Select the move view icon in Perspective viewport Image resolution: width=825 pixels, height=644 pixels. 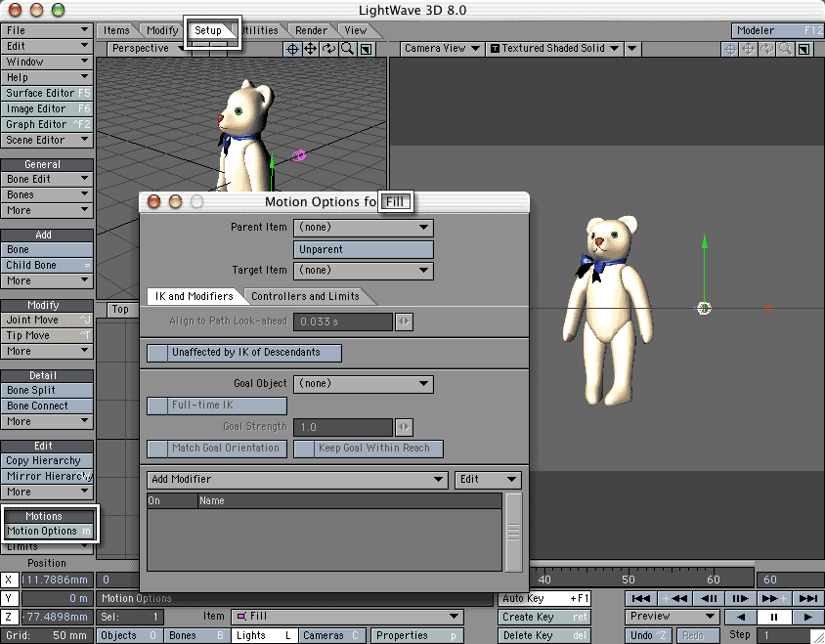[311, 49]
